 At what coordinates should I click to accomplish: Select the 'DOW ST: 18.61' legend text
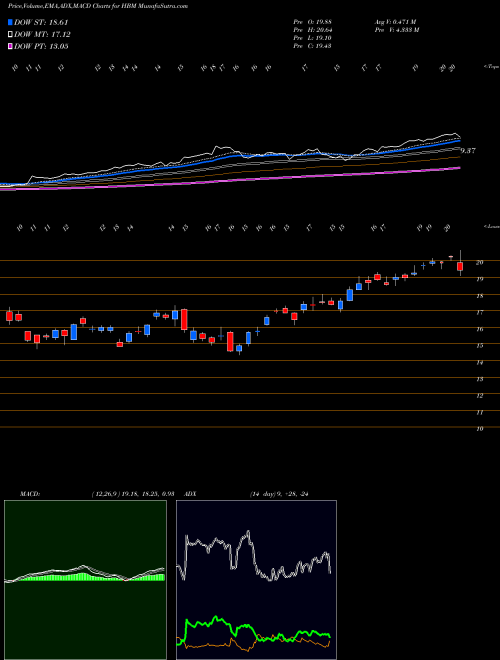point(41,22)
